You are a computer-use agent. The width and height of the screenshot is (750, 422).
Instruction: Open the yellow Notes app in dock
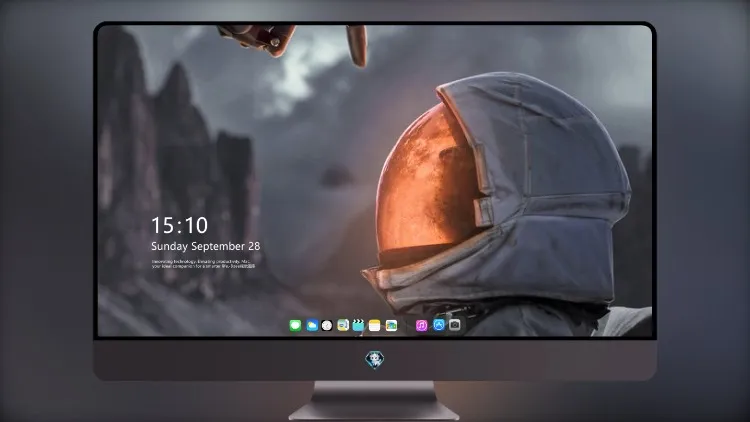[x=375, y=326]
